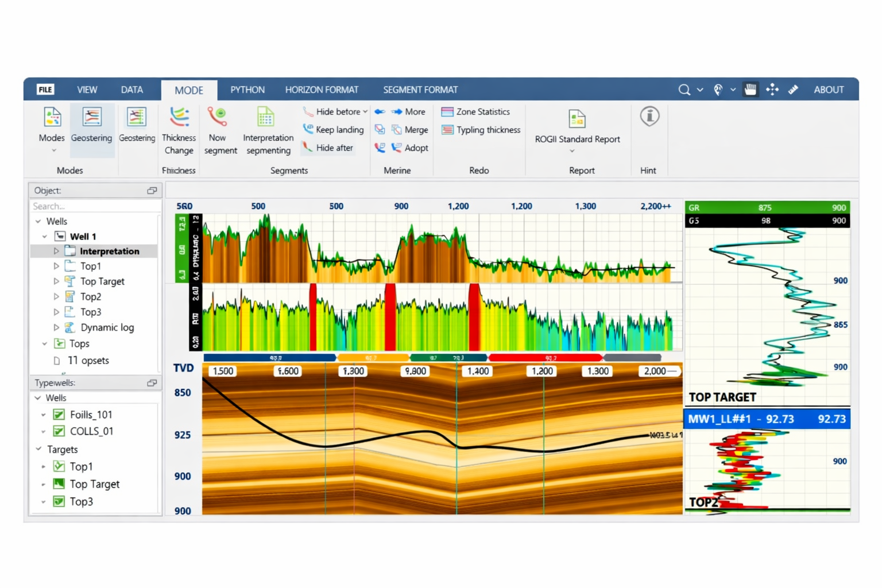The width and height of the screenshot is (882, 588).
Task: Float the Object panel with its undock icon
Action: click(x=152, y=191)
